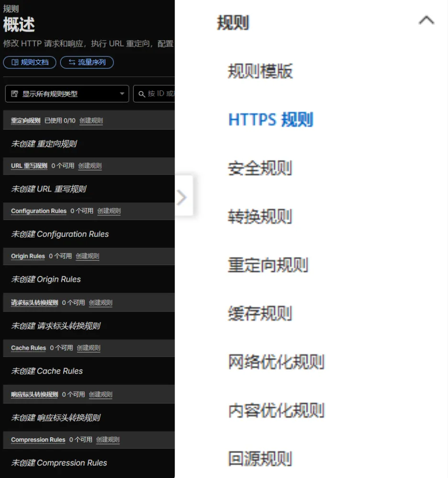Click 创建规则 link for Configuration Rules

109,211
